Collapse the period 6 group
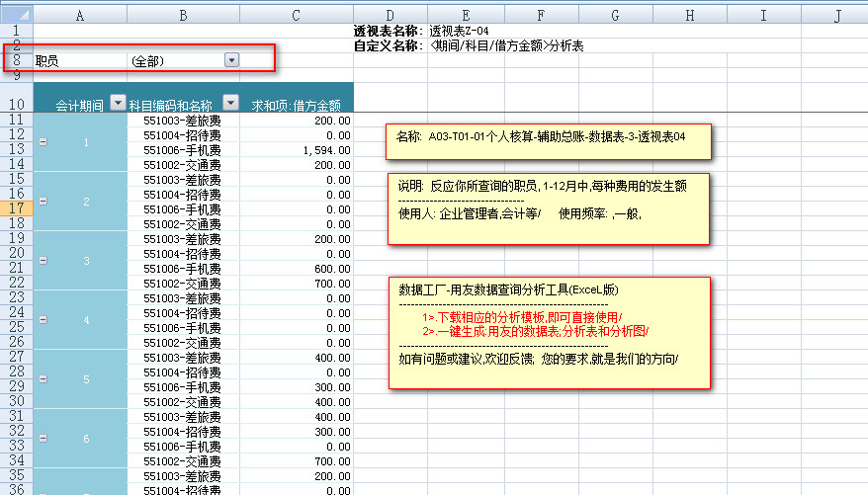 [x=42, y=439]
